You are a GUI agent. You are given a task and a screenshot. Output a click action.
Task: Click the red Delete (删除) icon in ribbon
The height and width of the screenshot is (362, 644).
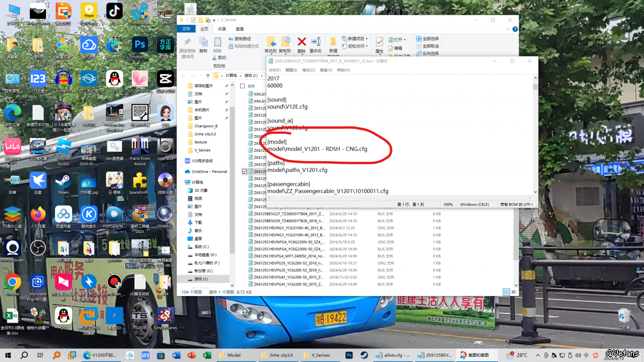click(301, 42)
